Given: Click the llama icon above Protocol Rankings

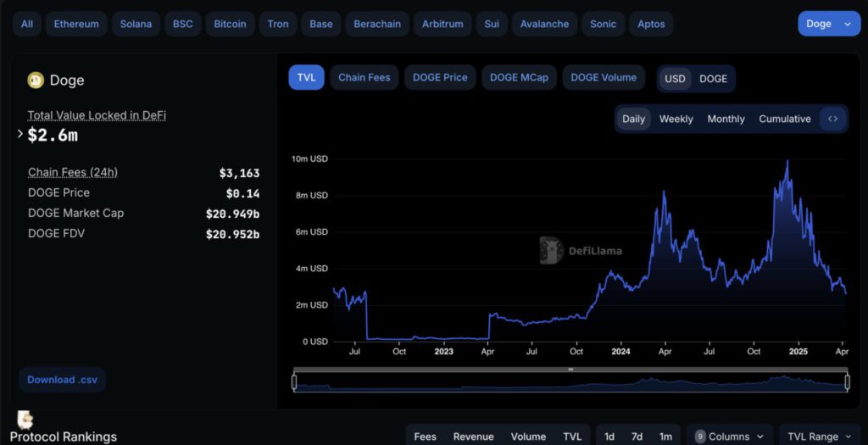Looking at the screenshot, I should pyautogui.click(x=25, y=420).
